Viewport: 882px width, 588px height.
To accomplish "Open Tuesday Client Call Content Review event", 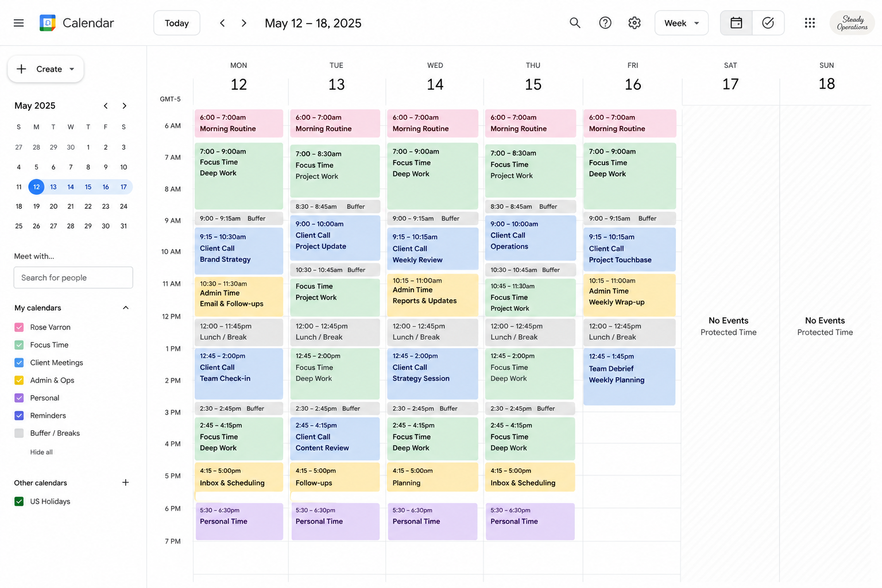I will click(335, 439).
